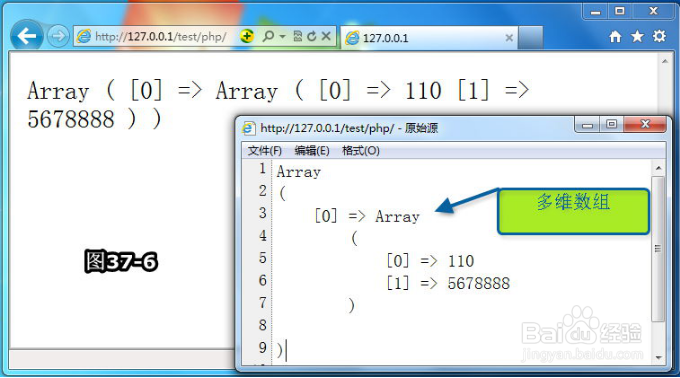The width and height of the screenshot is (680, 378).
Task: Open Favorites with the star icon
Action: [637, 36]
